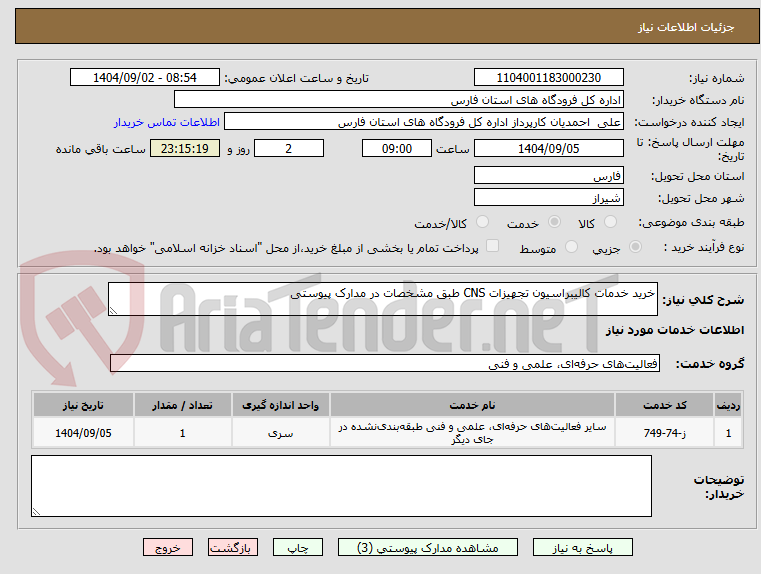This screenshot has height=574, width=761.
Task: Click the response deadline date 1404/09/05 field
Action: point(548,148)
